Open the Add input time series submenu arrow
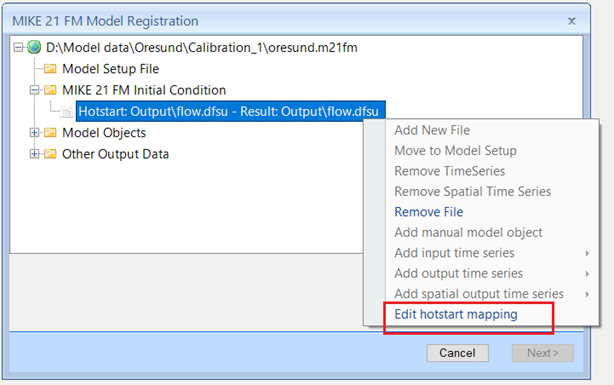614x385 pixels. 587,253
